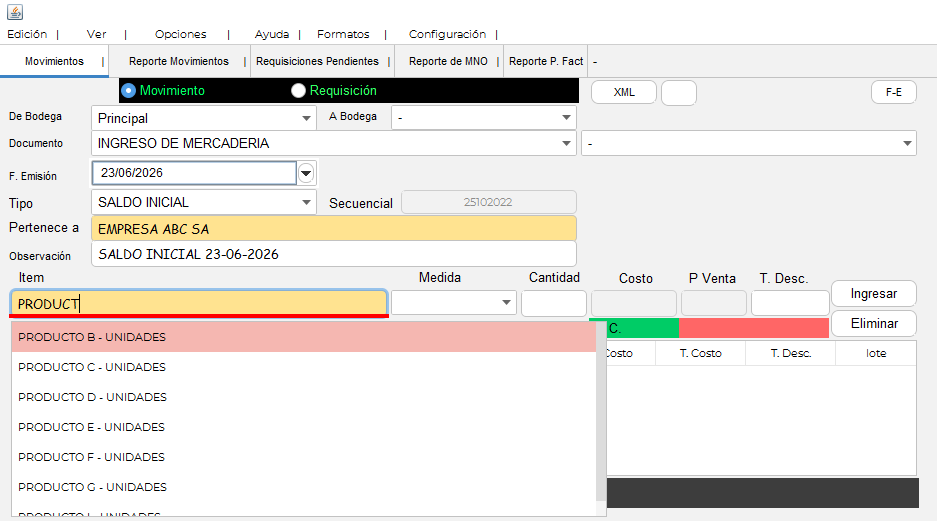Select PRODUCTO G - UNIDADES from suggestions
The width and height of the screenshot is (937, 521).
click(x=304, y=486)
